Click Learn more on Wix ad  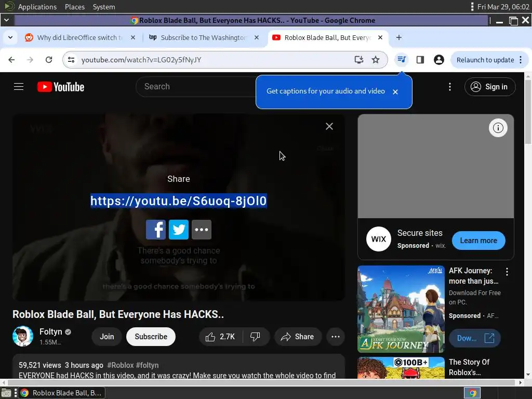(478, 241)
